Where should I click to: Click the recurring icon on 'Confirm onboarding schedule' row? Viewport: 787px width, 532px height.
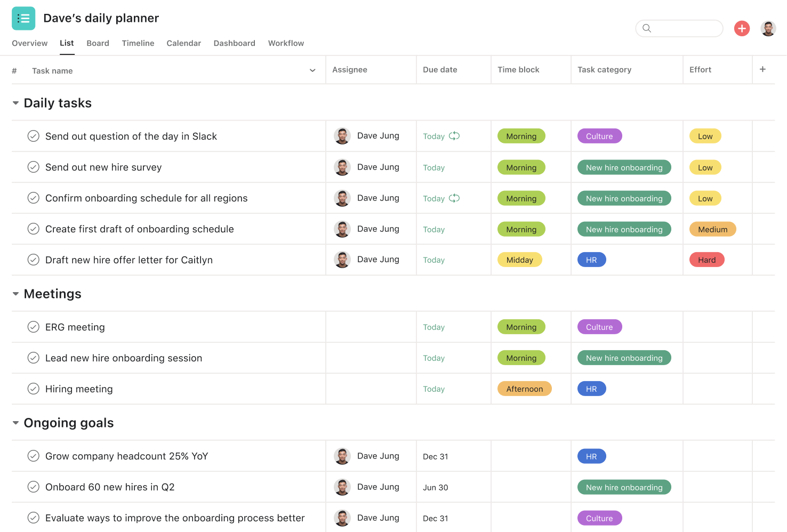tap(455, 198)
